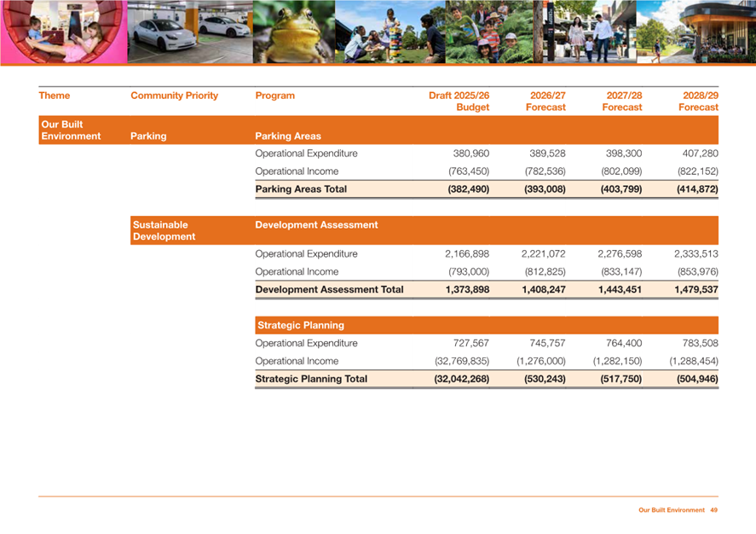The image size is (756, 534).
Task: Click the Theme column header
Action: [55, 96]
